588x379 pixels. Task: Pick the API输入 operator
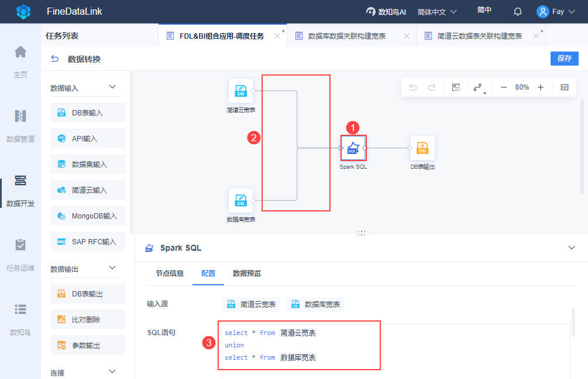pyautogui.click(x=88, y=139)
